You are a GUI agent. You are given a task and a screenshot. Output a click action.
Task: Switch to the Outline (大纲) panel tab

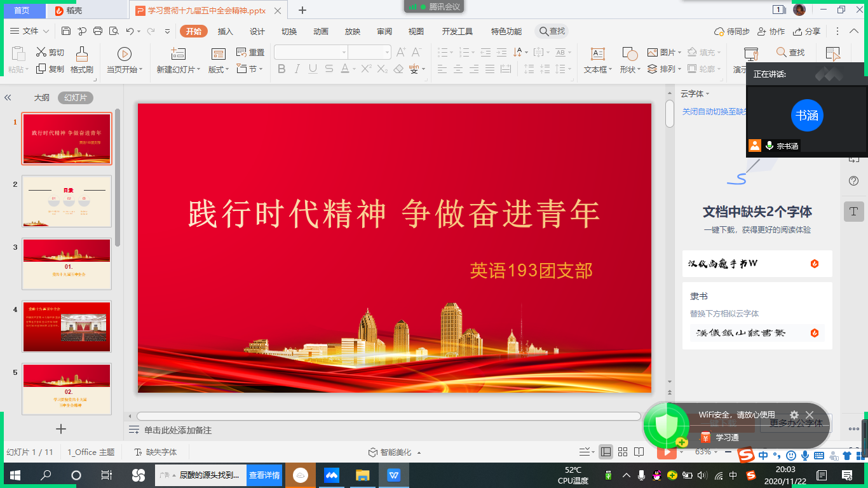(x=42, y=98)
